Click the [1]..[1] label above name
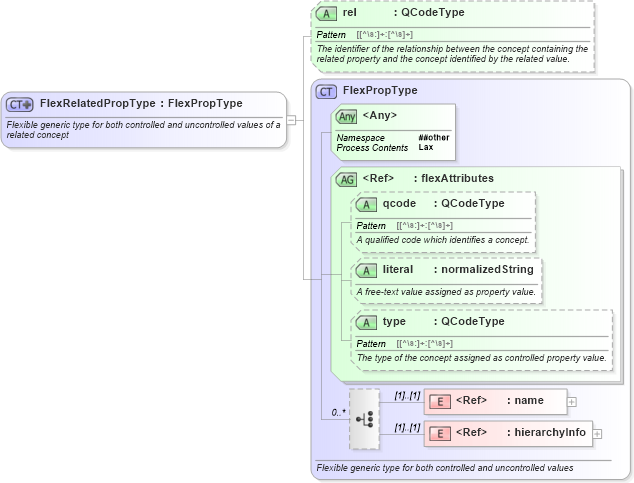This screenshot has height=483, width=634. click(407, 396)
